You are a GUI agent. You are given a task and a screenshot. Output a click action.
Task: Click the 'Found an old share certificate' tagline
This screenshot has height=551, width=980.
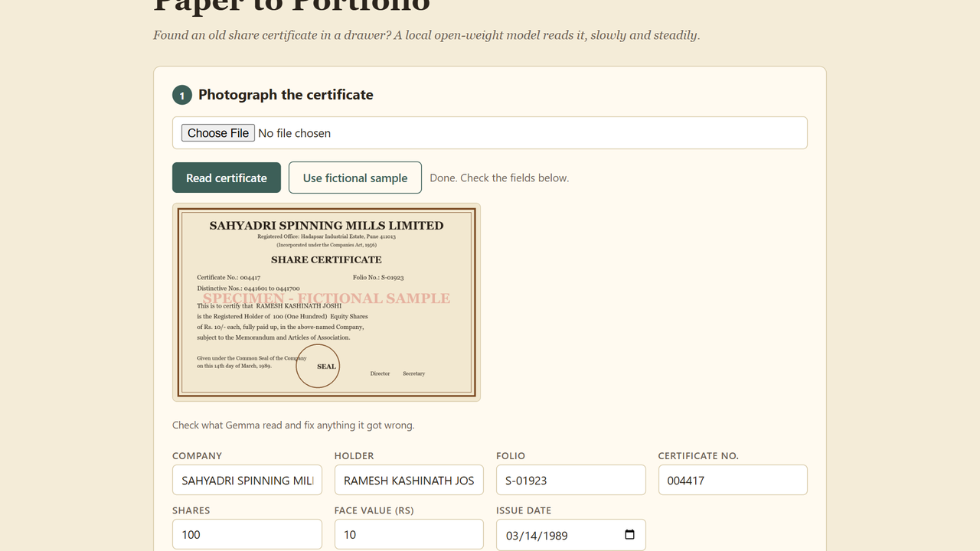coord(426,35)
